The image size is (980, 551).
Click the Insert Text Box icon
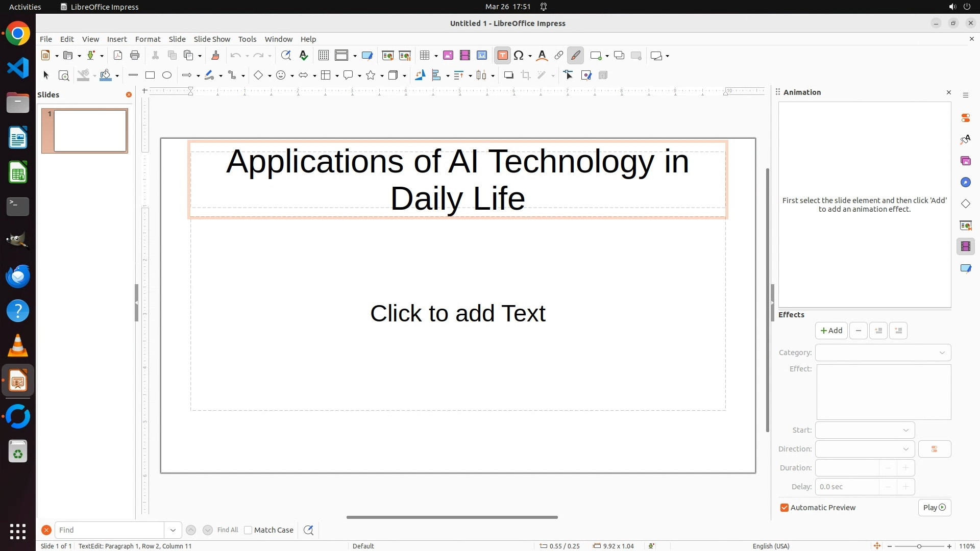tap(502, 56)
